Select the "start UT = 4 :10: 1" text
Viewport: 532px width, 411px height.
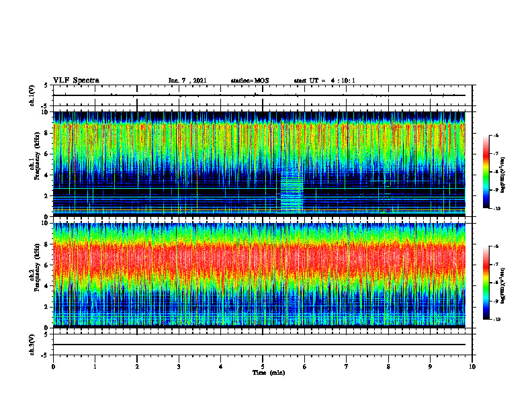click(324, 81)
